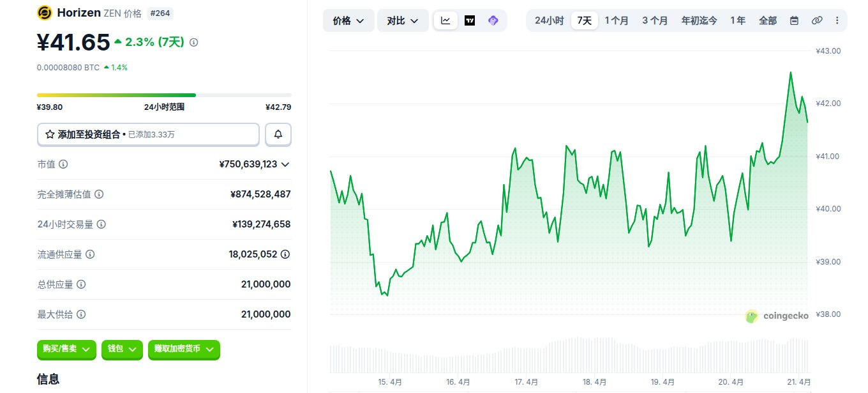
Task: Click the 0.00008080 BTC value
Action: (x=68, y=67)
